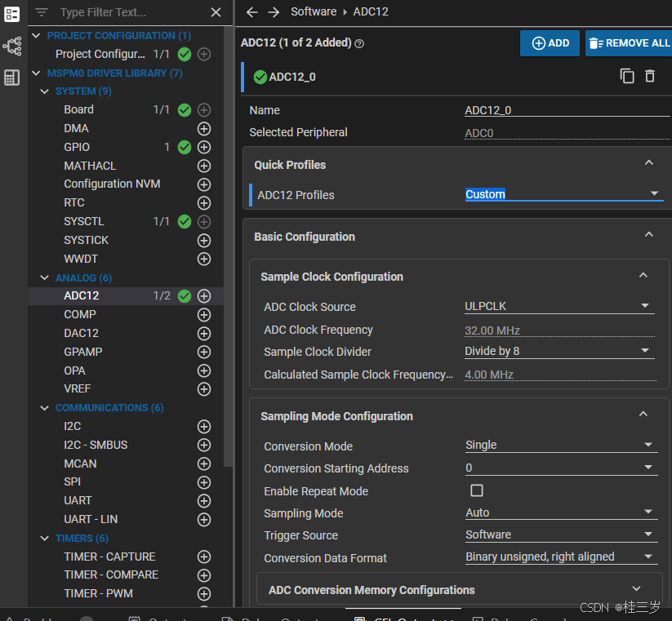
Task: Click the plus icon for GPAMP
Action: (x=204, y=352)
